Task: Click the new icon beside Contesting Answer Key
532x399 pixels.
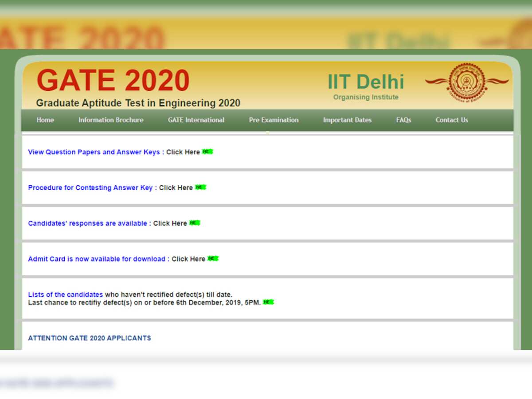Action: pos(201,187)
